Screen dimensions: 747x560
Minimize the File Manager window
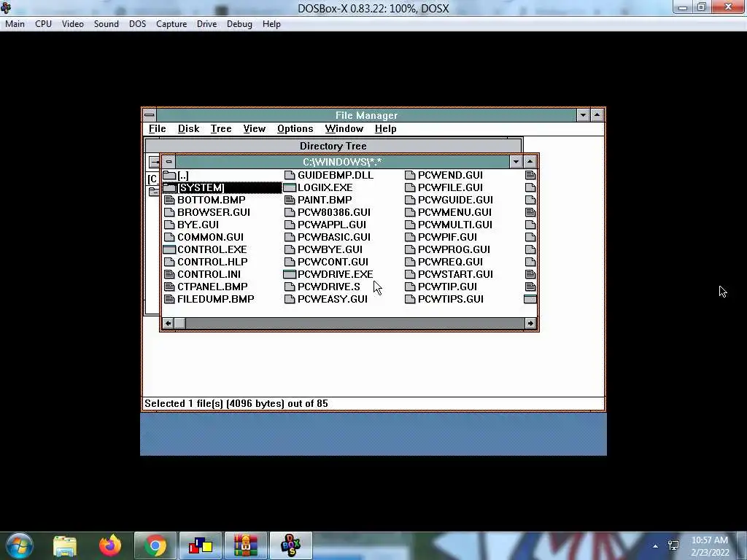[583, 115]
